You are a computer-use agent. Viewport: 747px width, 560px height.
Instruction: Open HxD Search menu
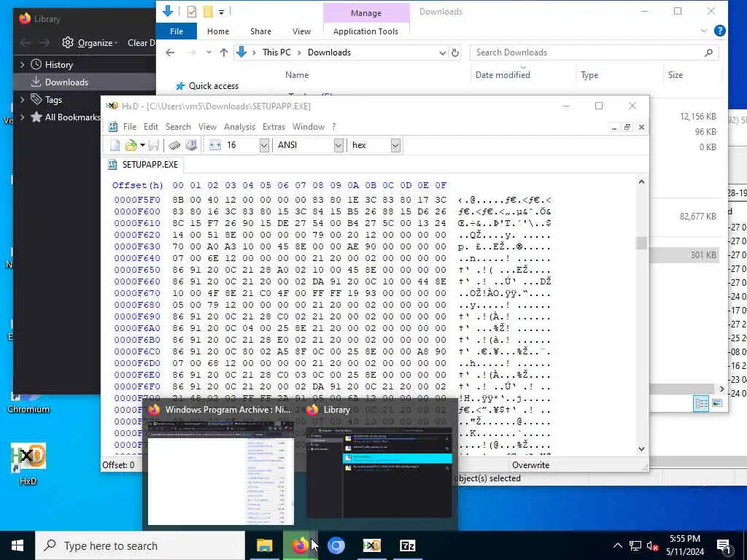click(178, 127)
